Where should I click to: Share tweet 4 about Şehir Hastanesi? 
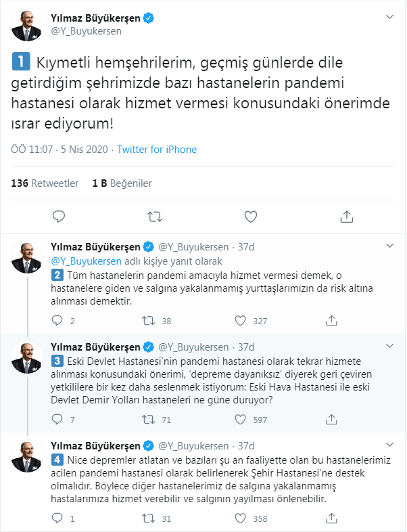coord(331,518)
